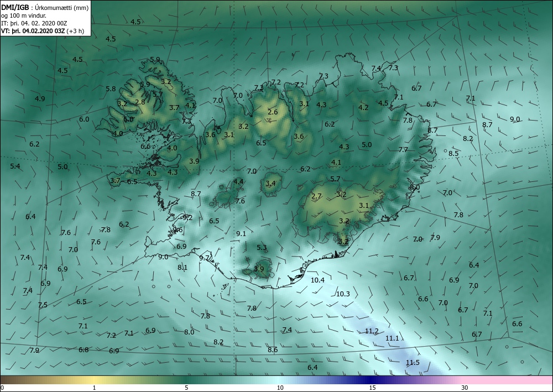Click the 2.6 value in north Iceland
Image resolution: width=553 pixels, height=392 pixels.
(273, 112)
